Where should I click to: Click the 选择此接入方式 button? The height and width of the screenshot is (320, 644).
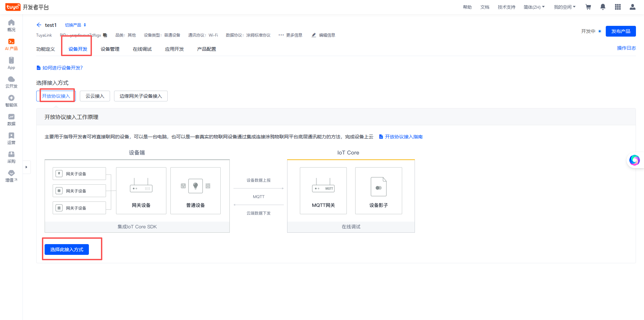[67, 249]
